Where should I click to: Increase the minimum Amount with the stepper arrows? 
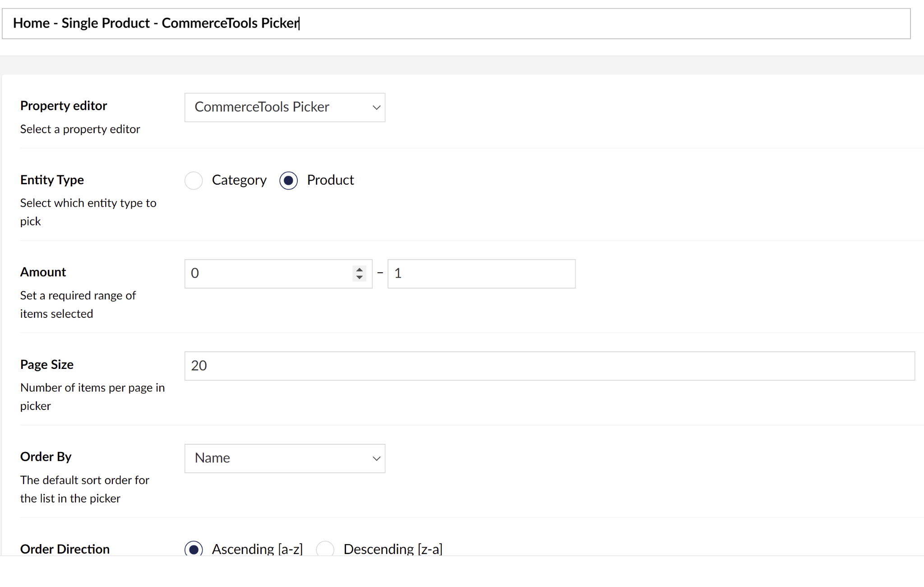coord(360,270)
